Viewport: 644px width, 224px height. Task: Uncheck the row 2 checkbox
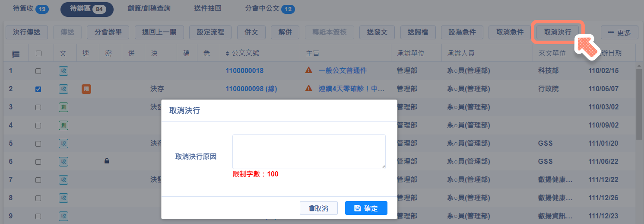pyautogui.click(x=38, y=89)
